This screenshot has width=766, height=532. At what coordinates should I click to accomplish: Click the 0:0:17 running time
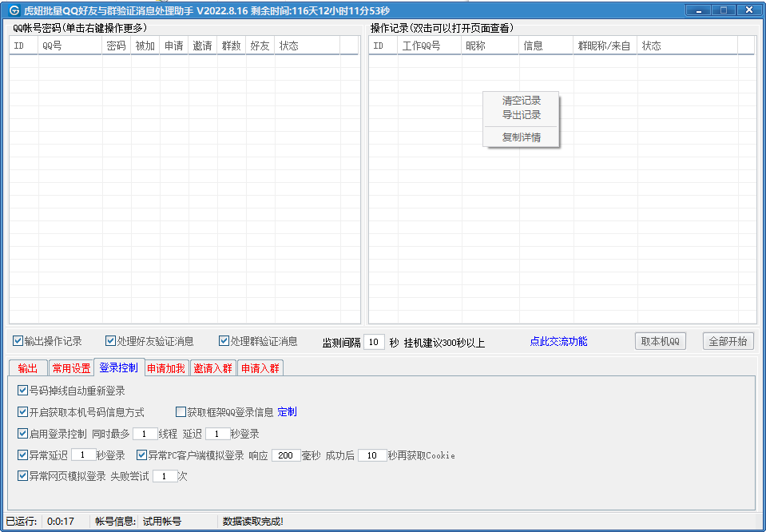pos(61,522)
